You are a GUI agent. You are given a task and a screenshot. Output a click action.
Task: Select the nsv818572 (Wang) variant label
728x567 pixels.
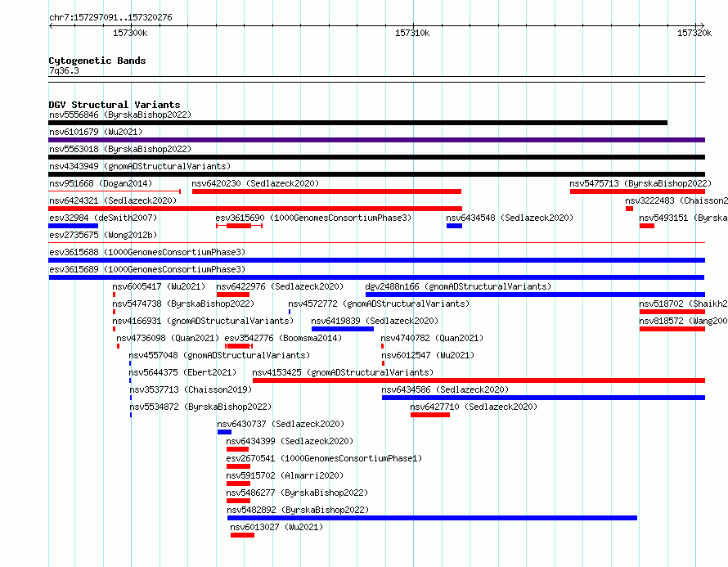(684, 321)
